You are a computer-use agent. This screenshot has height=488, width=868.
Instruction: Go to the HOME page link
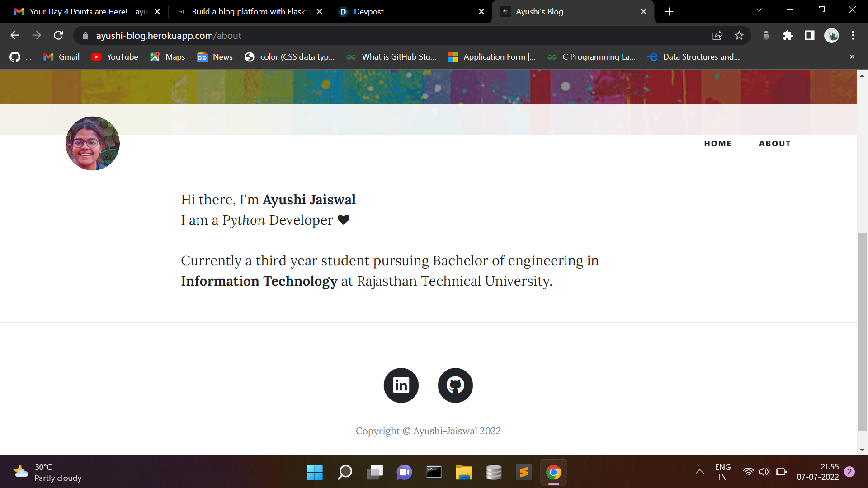click(x=717, y=144)
